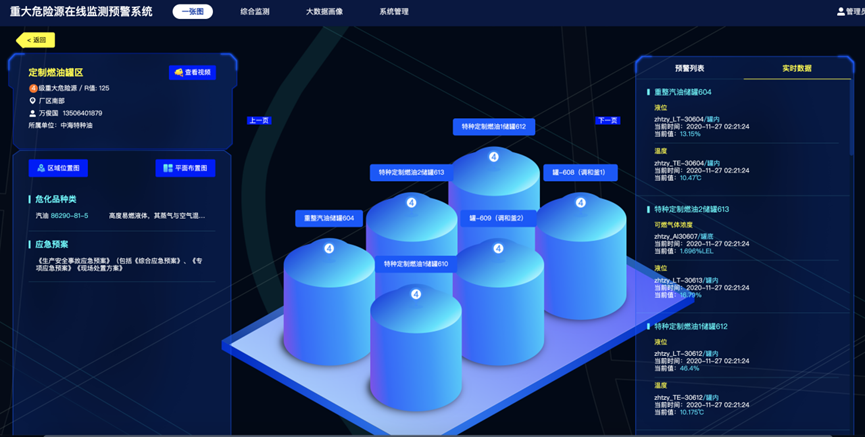Click the orange hazard level 4 icon

coord(33,88)
